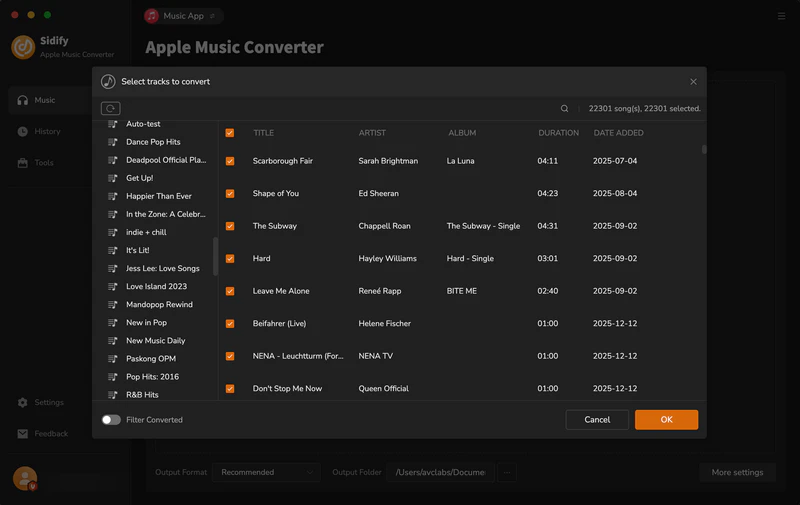The image size is (800, 505).
Task: Open the Settings sidebar item
Action: (x=49, y=402)
